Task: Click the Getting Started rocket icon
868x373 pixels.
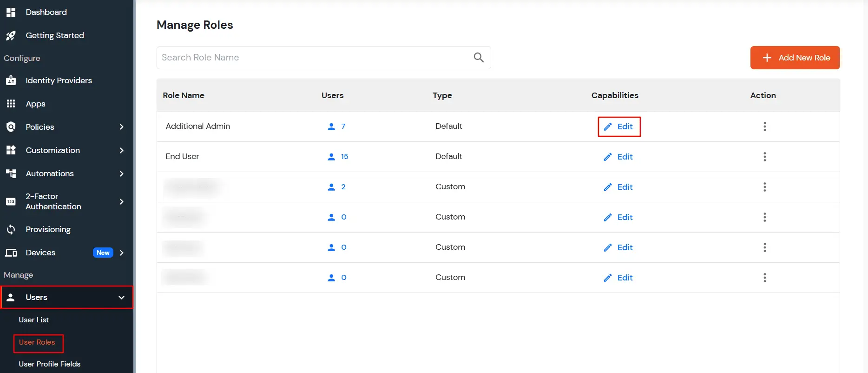Action: [x=11, y=35]
